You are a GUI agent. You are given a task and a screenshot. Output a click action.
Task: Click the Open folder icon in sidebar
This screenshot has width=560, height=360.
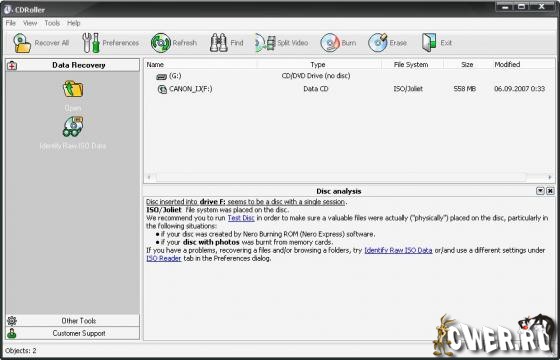73,89
